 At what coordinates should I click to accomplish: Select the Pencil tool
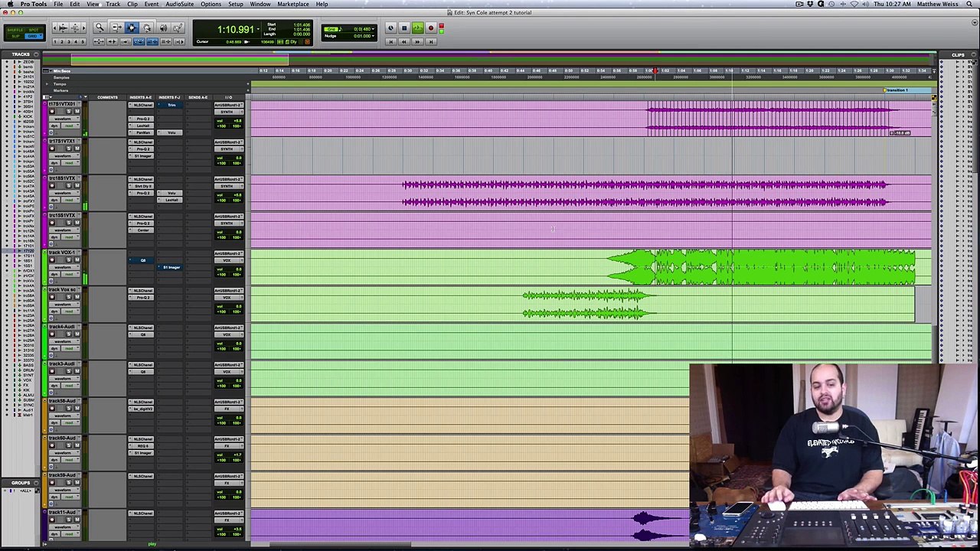(178, 28)
